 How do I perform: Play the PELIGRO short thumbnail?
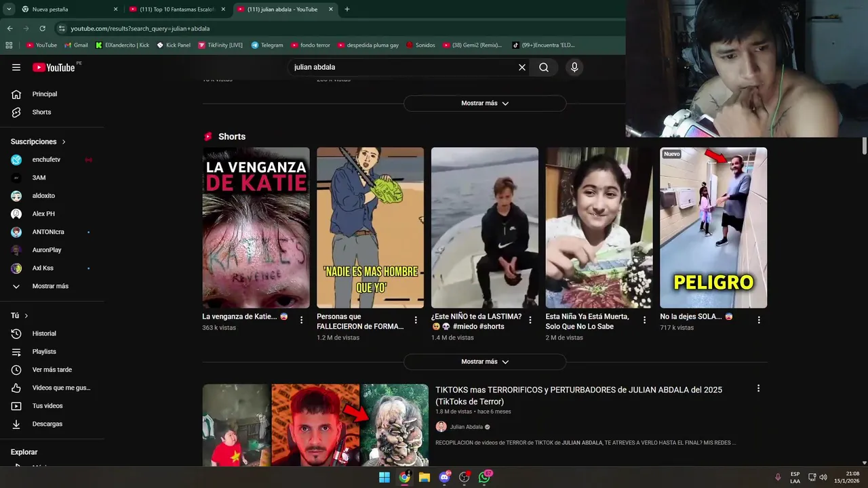(x=713, y=228)
